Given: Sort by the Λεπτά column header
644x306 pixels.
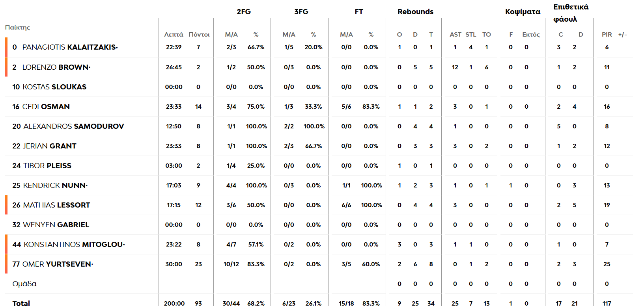Looking at the screenshot, I should coord(174,35).
